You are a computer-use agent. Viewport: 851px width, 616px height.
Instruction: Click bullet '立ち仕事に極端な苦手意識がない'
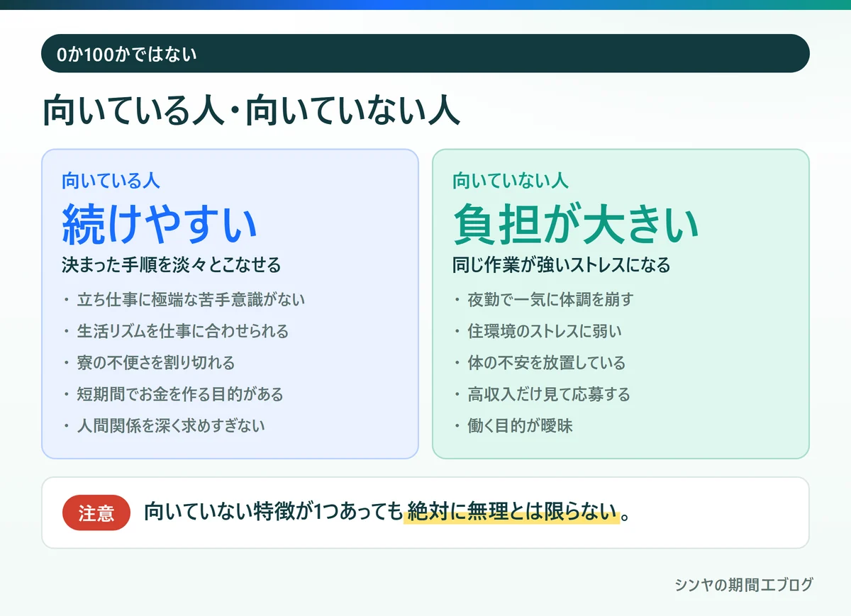[191, 300]
